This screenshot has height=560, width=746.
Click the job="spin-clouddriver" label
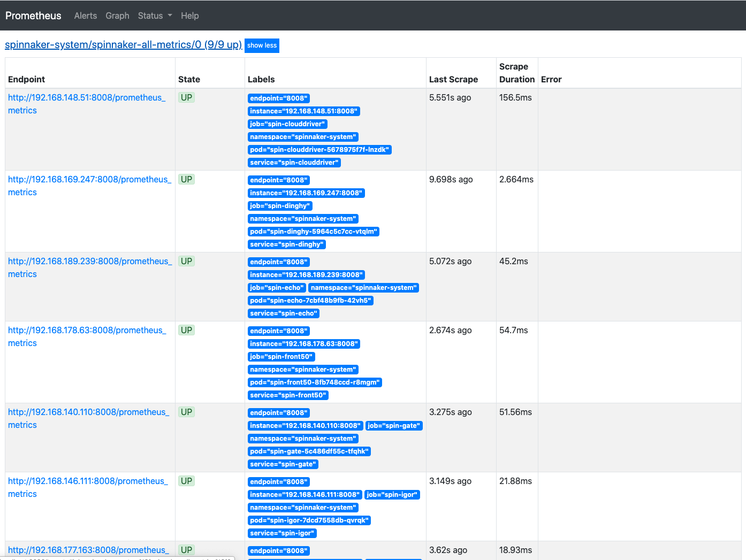click(x=287, y=124)
